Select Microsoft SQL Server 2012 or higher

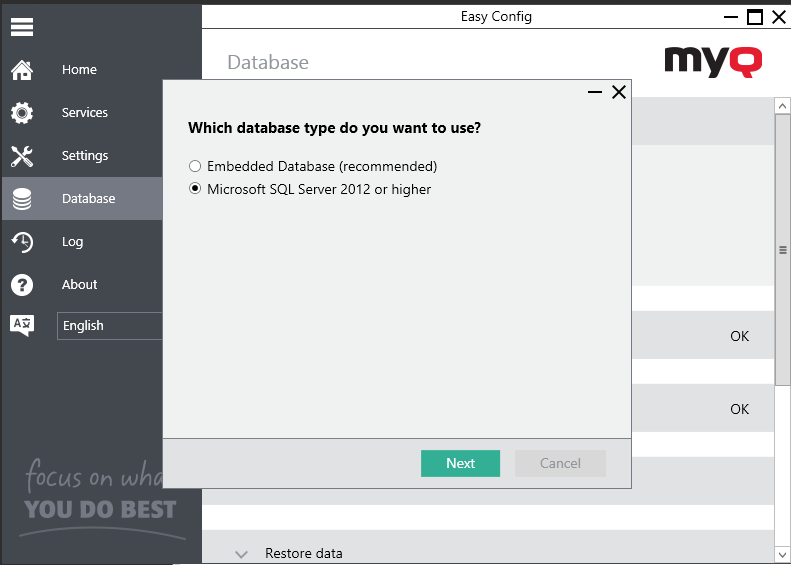tap(196, 189)
